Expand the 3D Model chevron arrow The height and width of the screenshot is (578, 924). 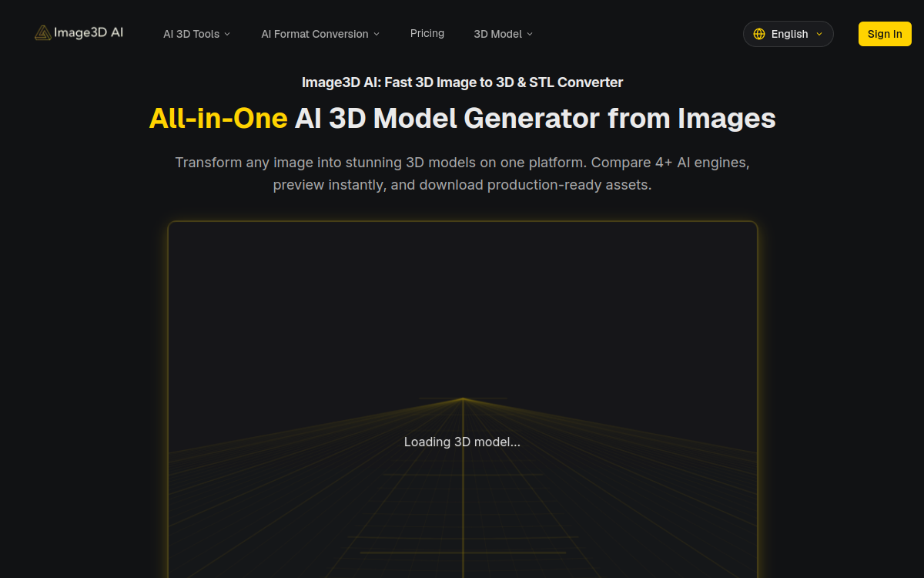coord(530,34)
